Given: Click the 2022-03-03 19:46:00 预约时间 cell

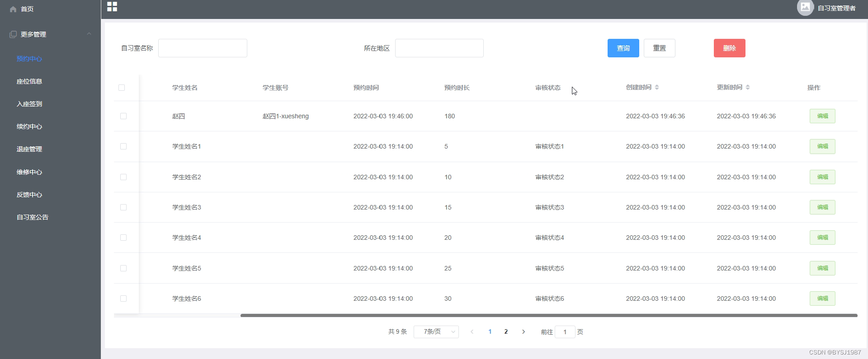Looking at the screenshot, I should click(x=383, y=116).
